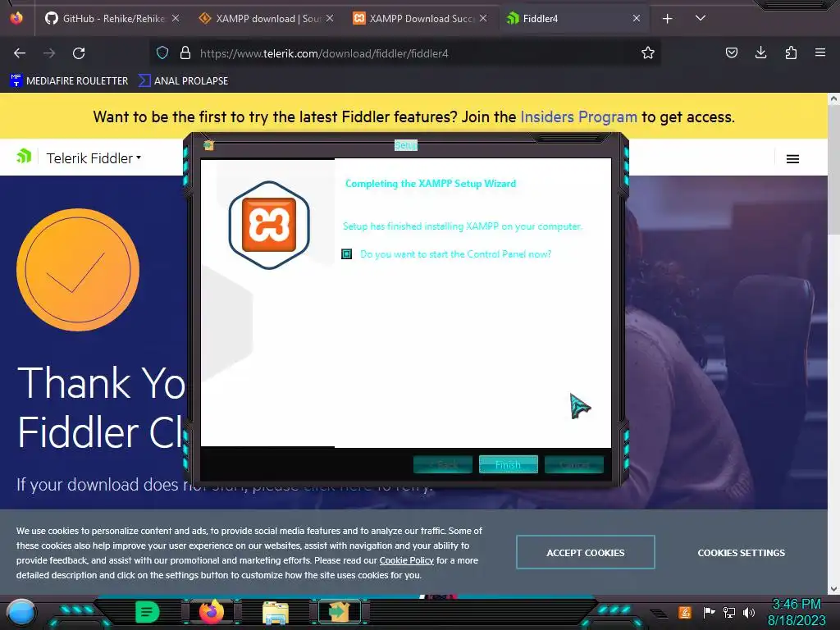Switch to the XAMPP download SourceForge tab

click(x=258, y=19)
